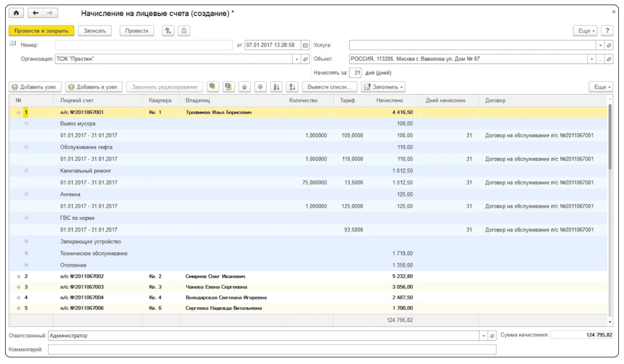Click the forward arrow navigation button

[50, 13]
